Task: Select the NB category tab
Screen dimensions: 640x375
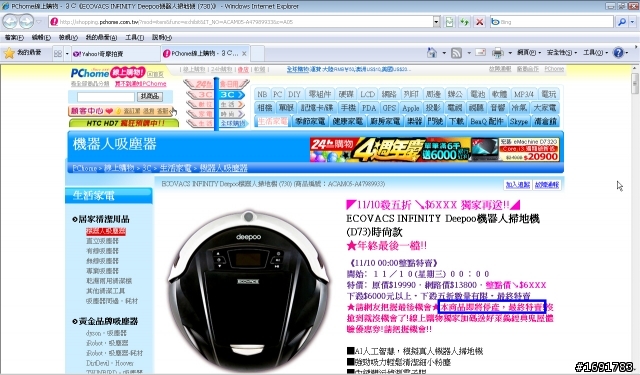Action: (262, 94)
